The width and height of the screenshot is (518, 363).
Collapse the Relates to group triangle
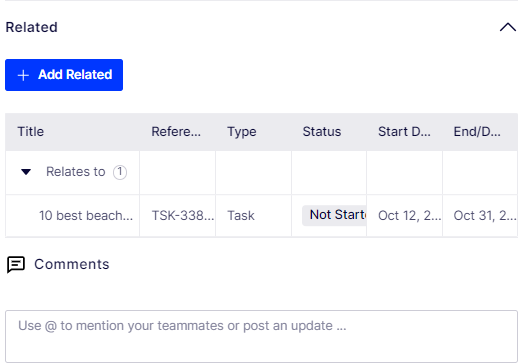click(26, 172)
